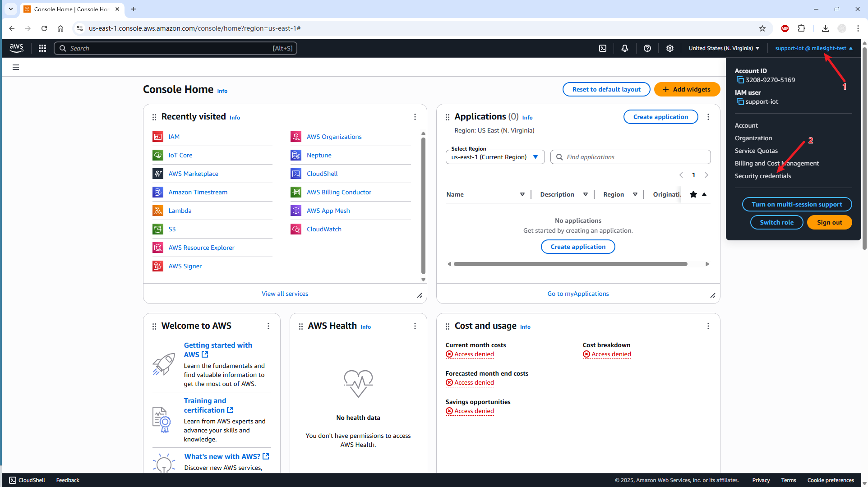Click the Applications table horizontal scrollbar

[x=570, y=264]
